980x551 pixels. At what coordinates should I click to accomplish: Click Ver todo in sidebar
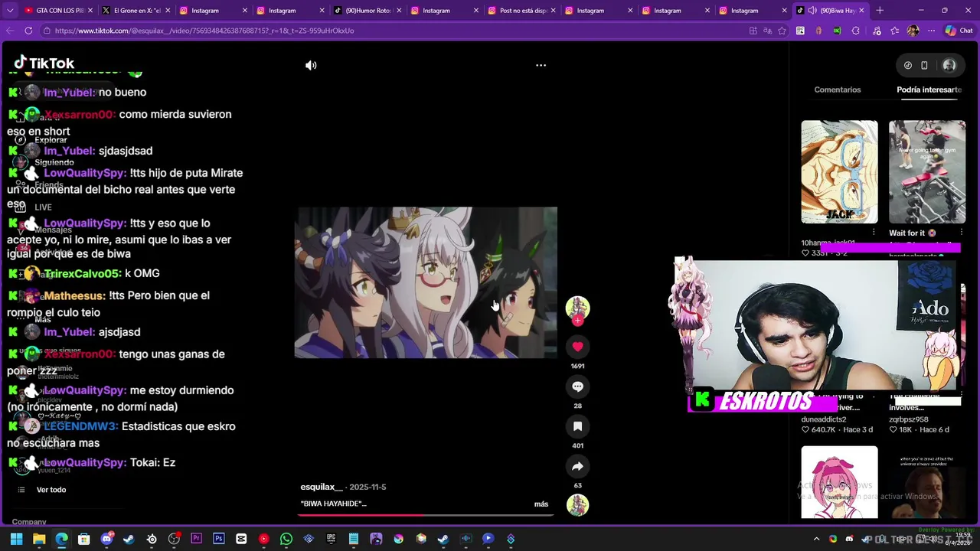51,490
